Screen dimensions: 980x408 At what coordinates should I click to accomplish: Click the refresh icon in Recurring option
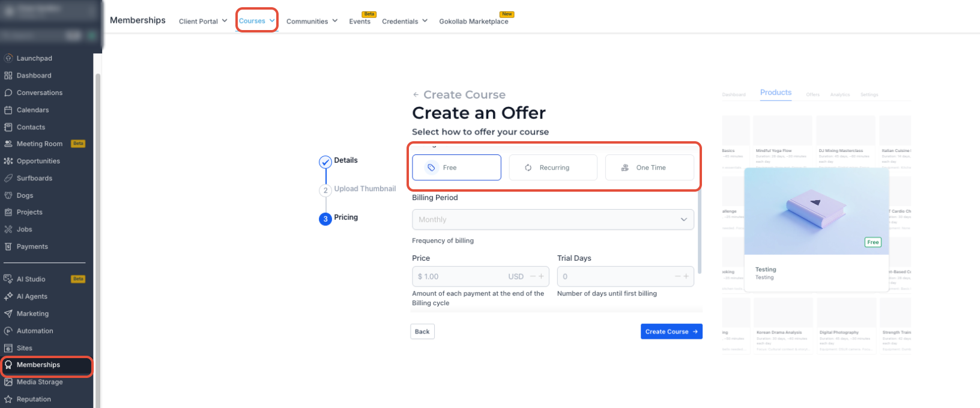(528, 168)
